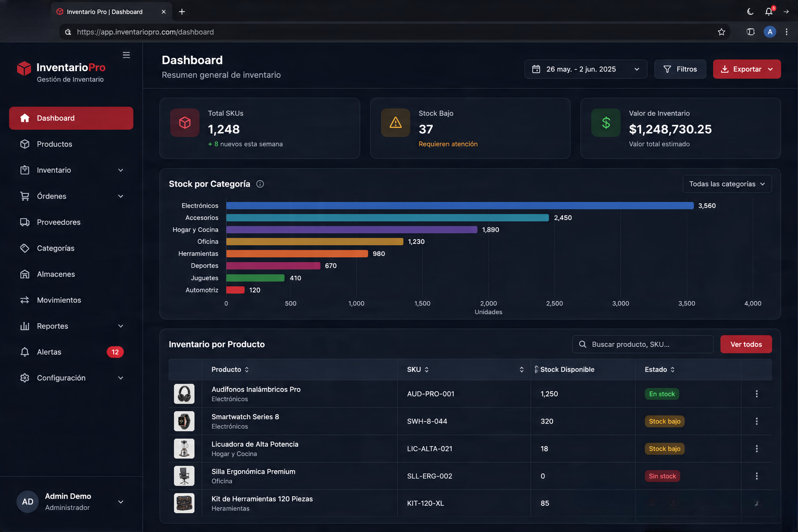
Task: Open Movimientos in sidebar
Action: coord(71,300)
